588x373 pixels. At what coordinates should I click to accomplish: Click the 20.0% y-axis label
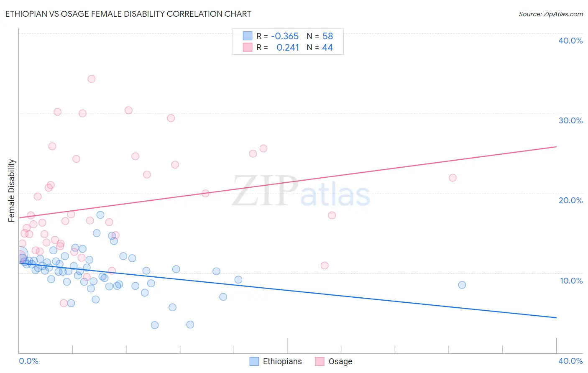570,200
